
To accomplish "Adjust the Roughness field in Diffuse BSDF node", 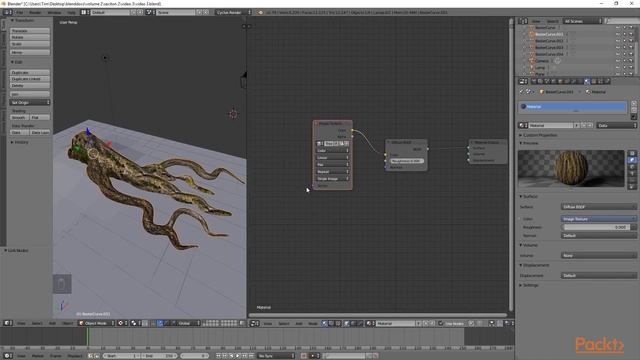I will (407, 161).
